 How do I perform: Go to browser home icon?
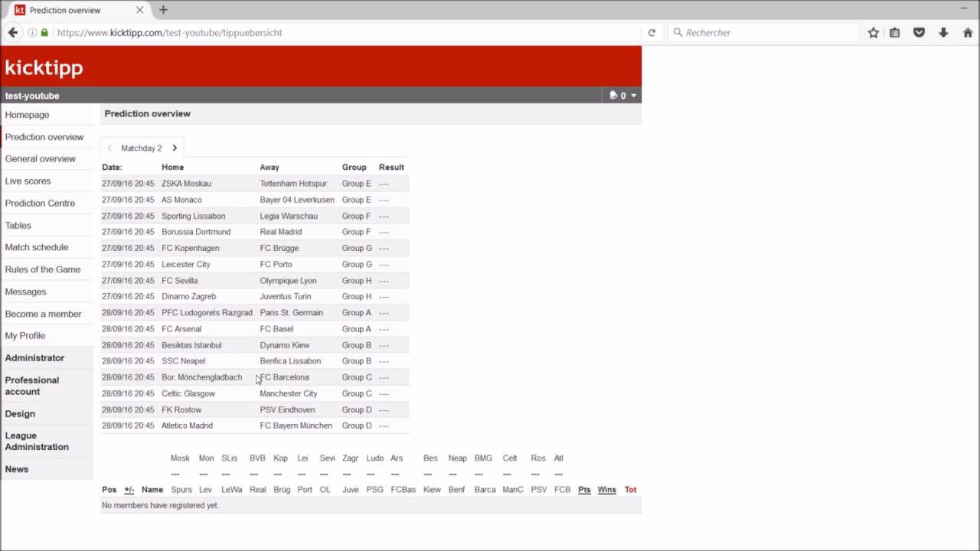(x=968, y=32)
